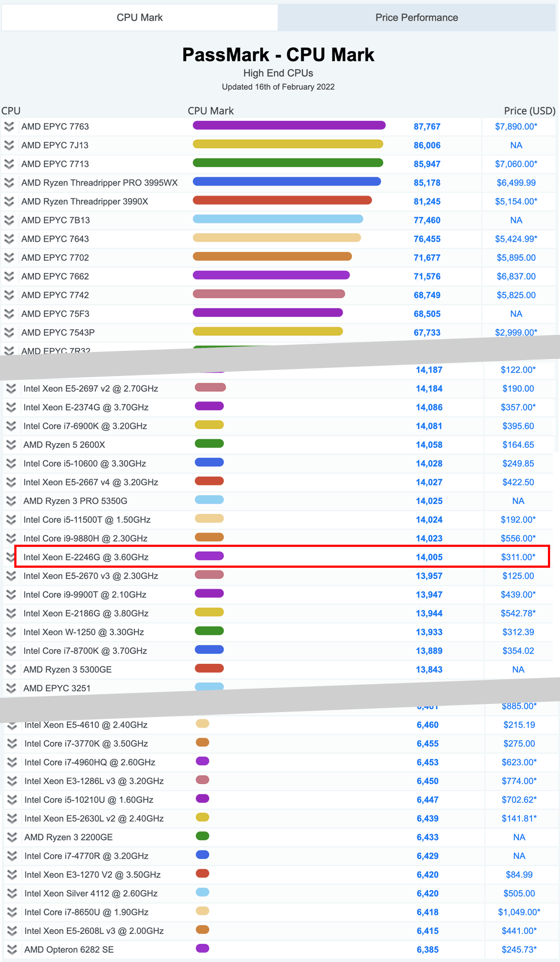This screenshot has height=962, width=560.
Task: Click chevron icon by Intel Xeon Silver 4112
Action: [x=12, y=893]
